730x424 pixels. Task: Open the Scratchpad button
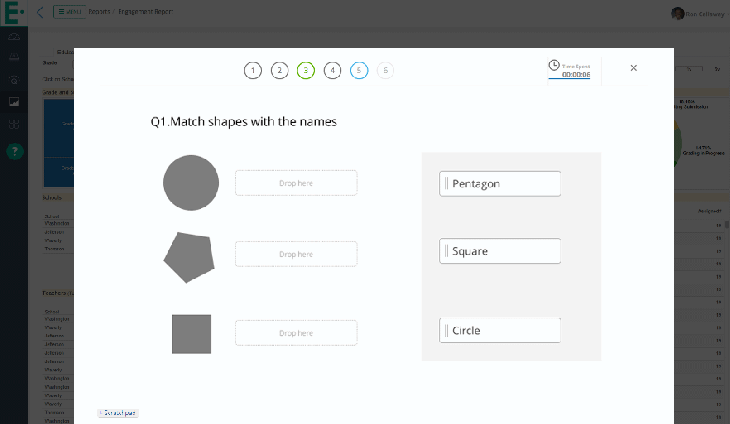coord(118,413)
